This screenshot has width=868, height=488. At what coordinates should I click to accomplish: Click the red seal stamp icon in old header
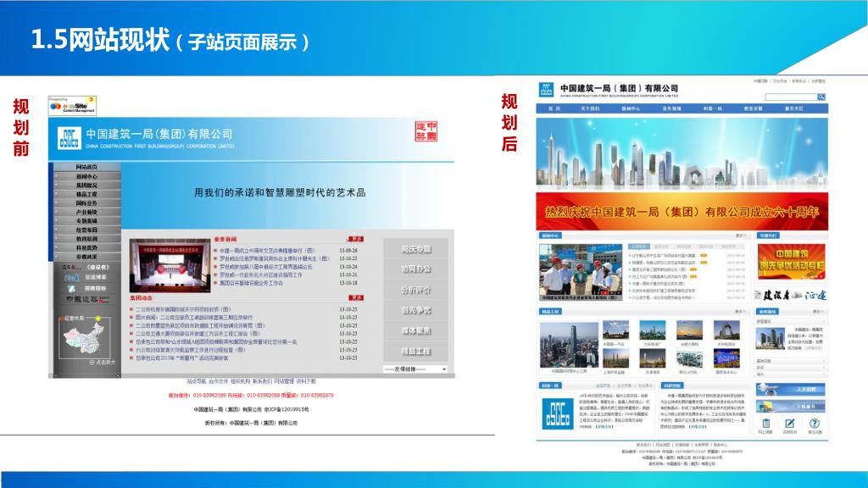point(426,131)
